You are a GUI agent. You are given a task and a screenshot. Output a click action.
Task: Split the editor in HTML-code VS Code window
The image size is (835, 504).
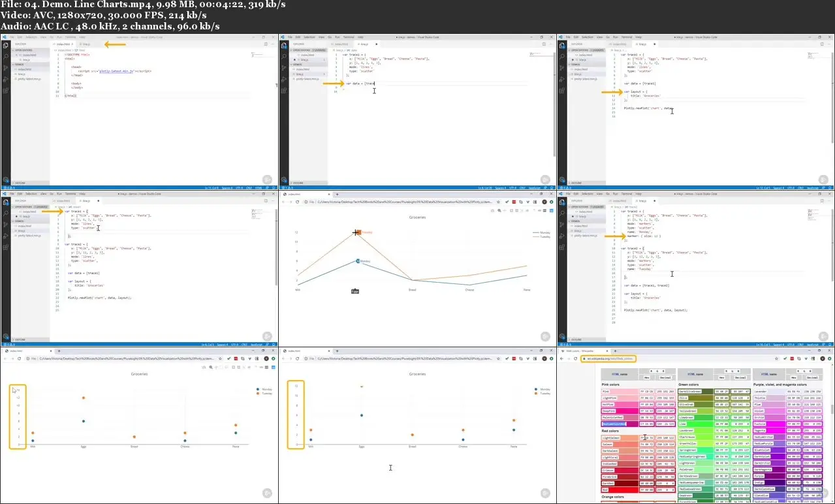266,44
